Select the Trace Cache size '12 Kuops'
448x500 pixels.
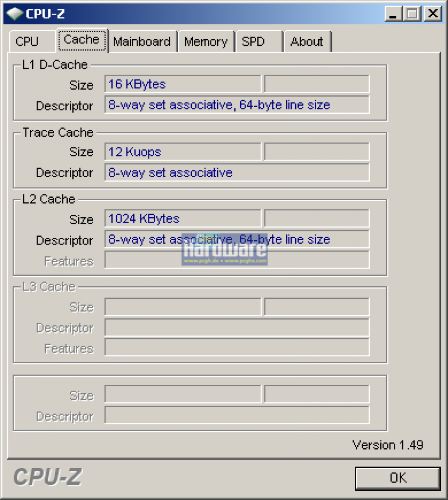click(183, 152)
